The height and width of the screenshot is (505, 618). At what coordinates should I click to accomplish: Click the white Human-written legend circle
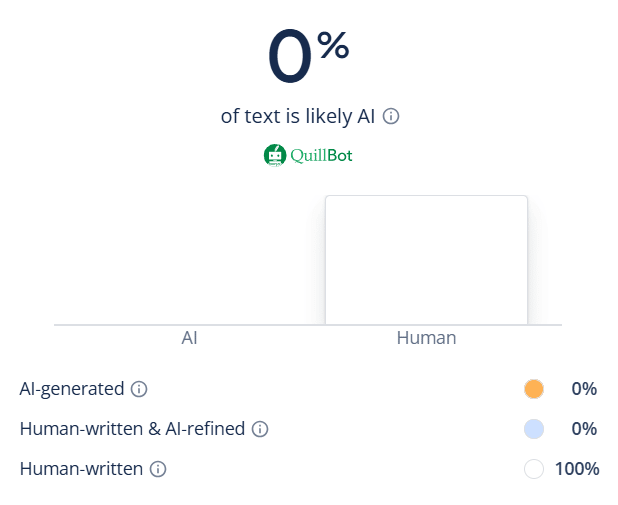coord(534,469)
